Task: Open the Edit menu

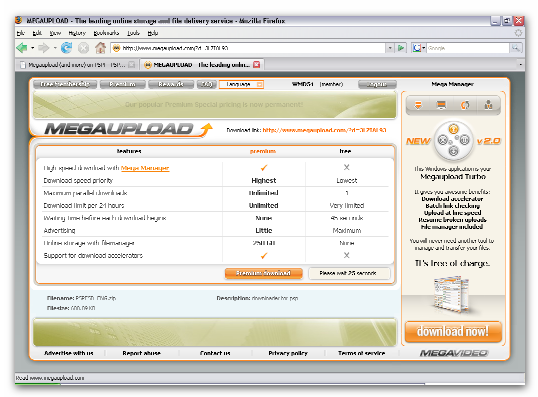Action: coord(37,33)
